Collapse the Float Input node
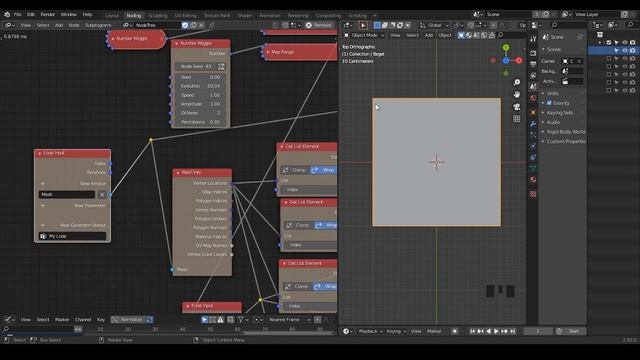Image resolution: width=640 pixels, height=360 pixels. [x=188, y=306]
